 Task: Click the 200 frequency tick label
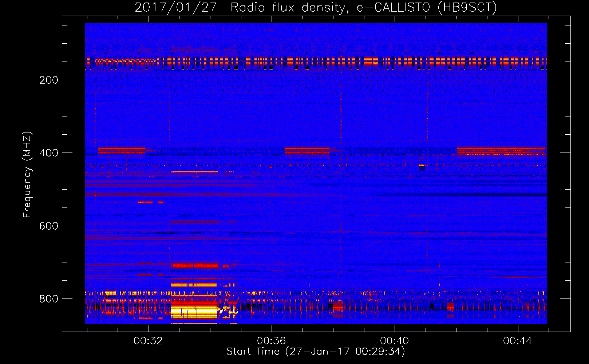tap(49, 80)
